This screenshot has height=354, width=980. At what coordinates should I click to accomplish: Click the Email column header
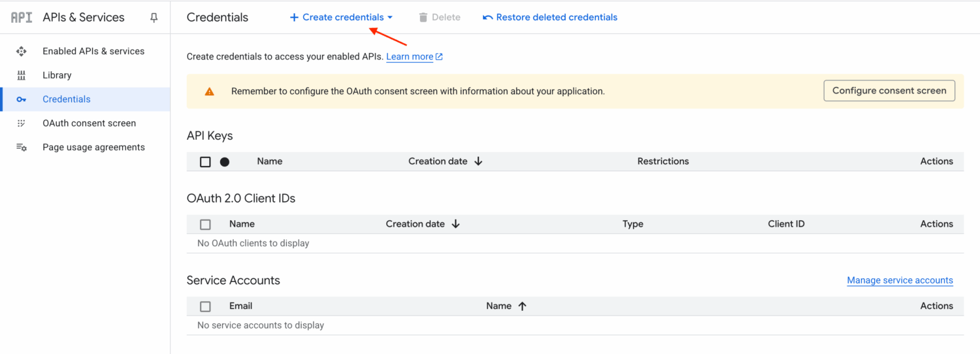coord(240,306)
